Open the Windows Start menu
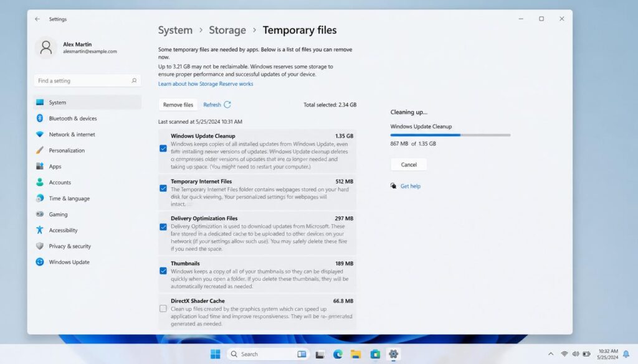The height and width of the screenshot is (364, 638). [x=215, y=354]
